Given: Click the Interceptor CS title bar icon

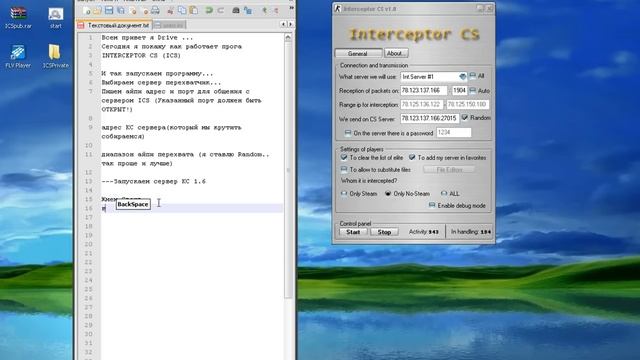Looking at the screenshot, I should coord(338,9).
